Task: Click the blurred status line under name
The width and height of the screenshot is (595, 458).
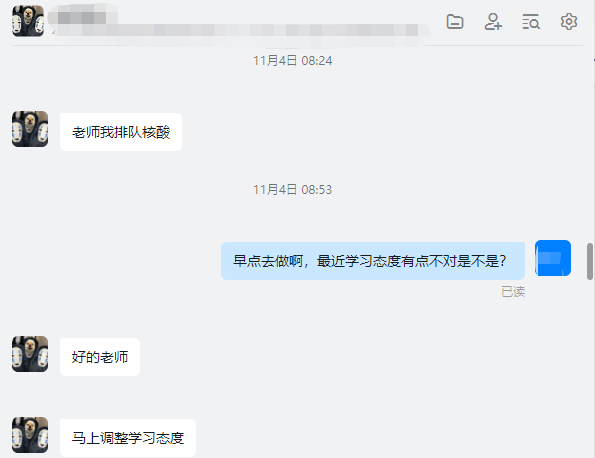Action: point(241,30)
